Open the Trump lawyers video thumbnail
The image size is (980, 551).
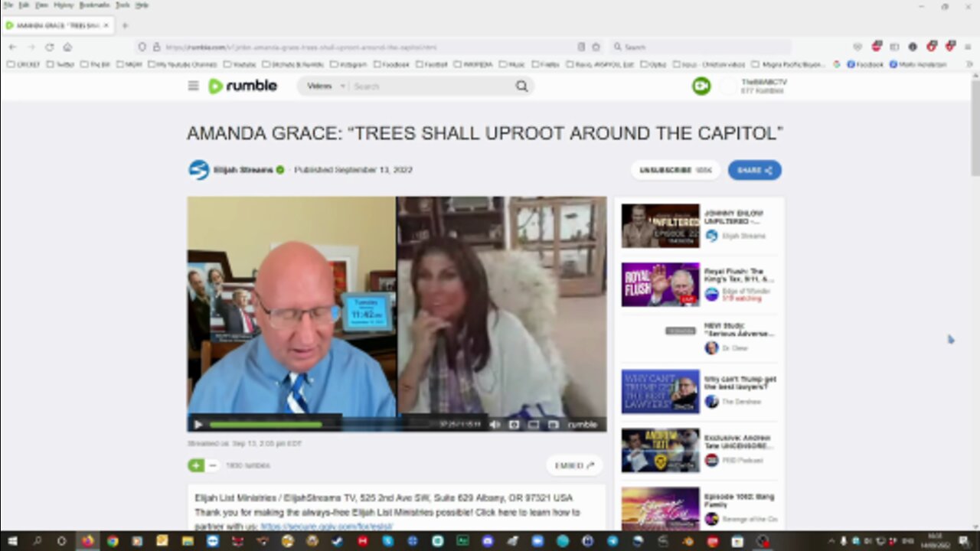click(x=660, y=392)
